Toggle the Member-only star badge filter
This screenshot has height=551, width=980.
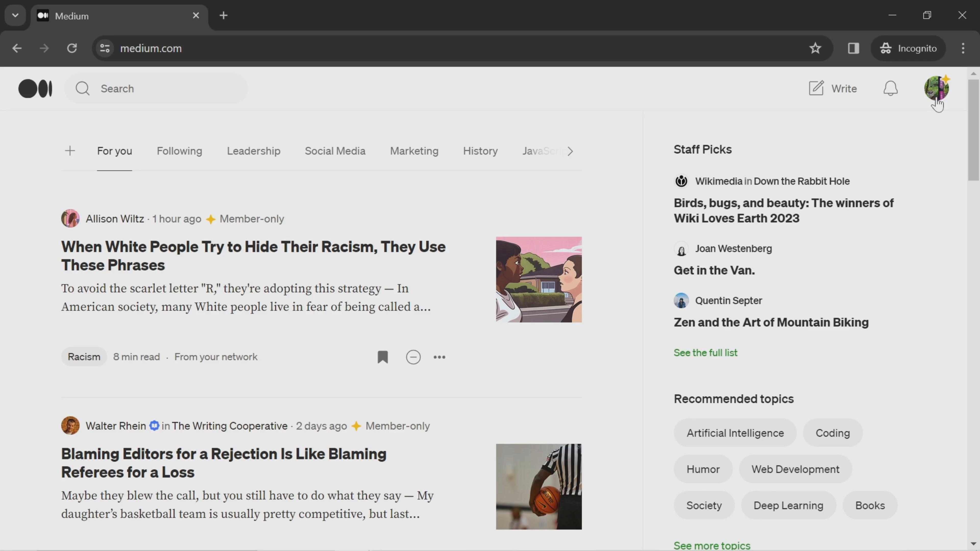[x=210, y=219]
